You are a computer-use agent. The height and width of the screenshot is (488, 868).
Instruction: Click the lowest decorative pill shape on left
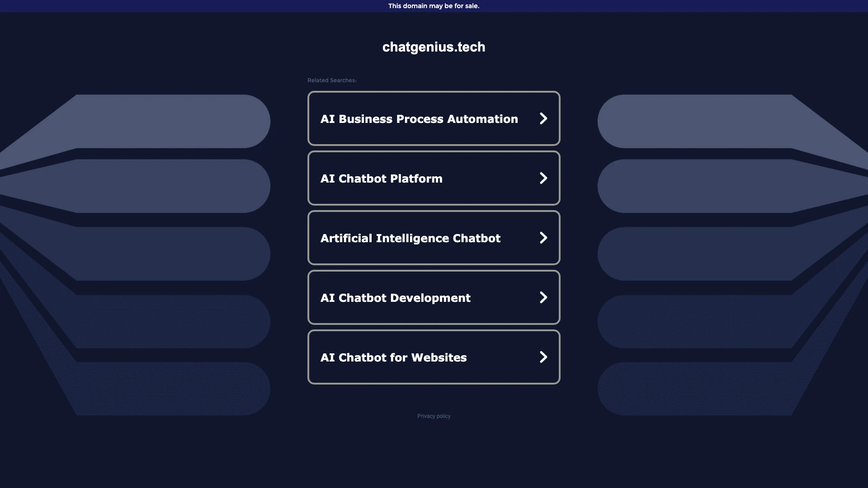(x=172, y=389)
